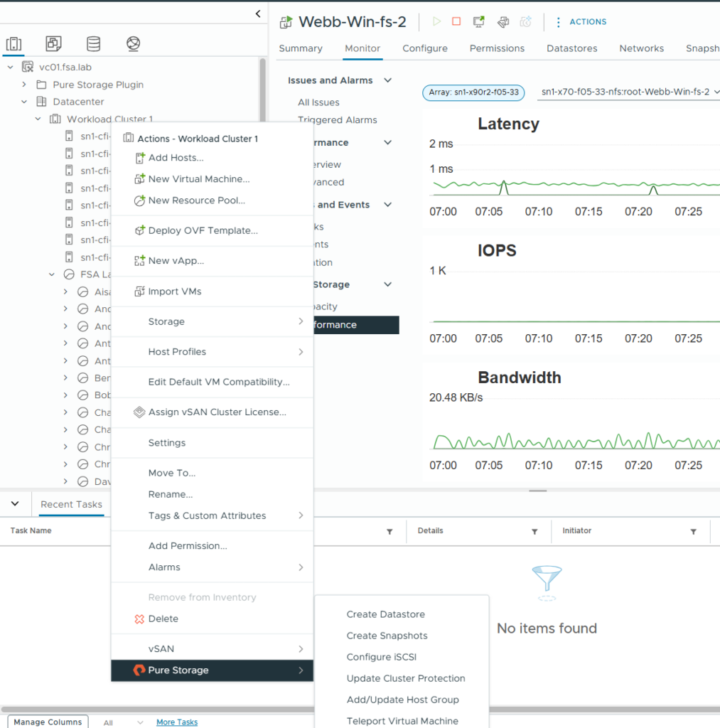Image resolution: width=720 pixels, height=728 pixels.
Task: Click the Power On play icon
Action: point(436,21)
